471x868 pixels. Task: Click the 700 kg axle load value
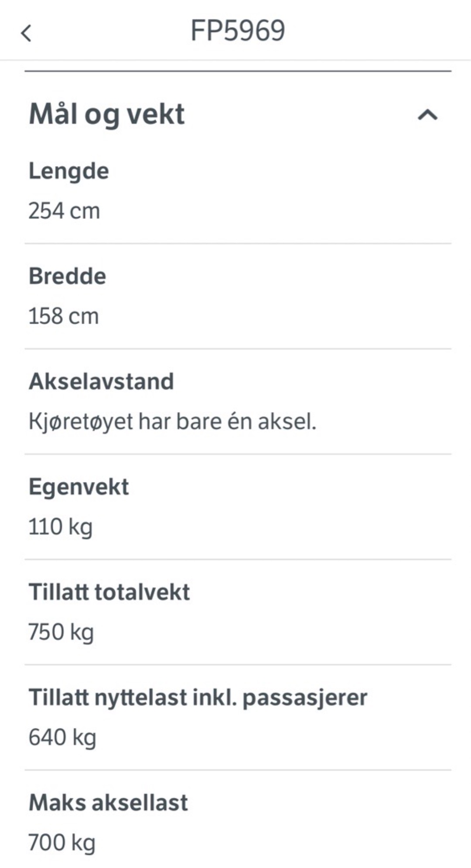[62, 843]
